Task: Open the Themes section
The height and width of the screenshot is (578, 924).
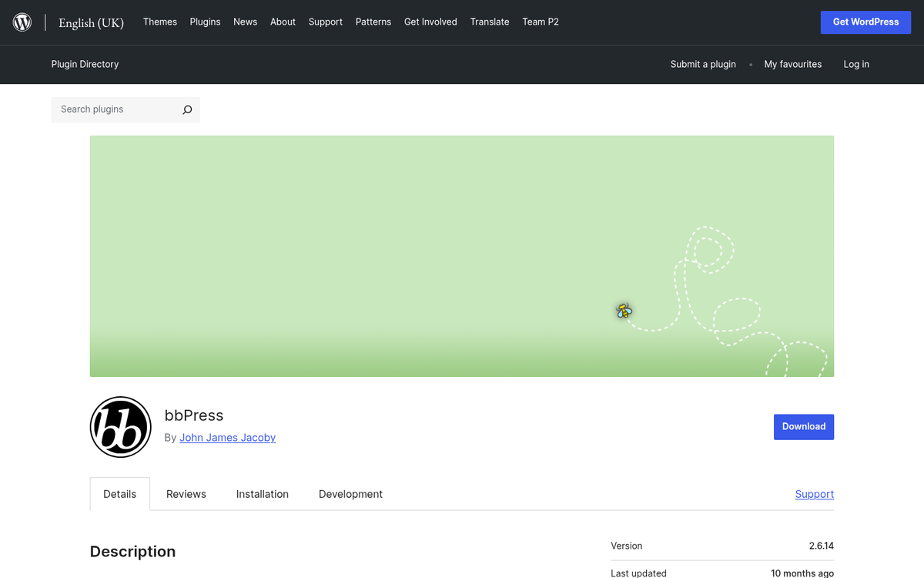Action: (x=159, y=22)
